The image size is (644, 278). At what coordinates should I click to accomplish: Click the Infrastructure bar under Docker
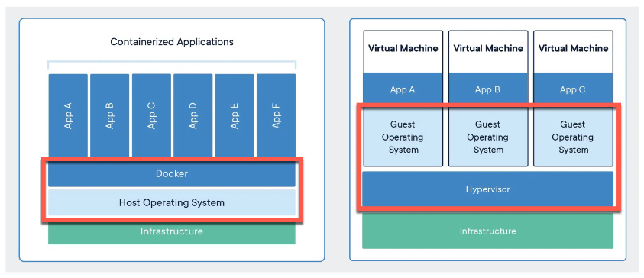click(x=172, y=231)
